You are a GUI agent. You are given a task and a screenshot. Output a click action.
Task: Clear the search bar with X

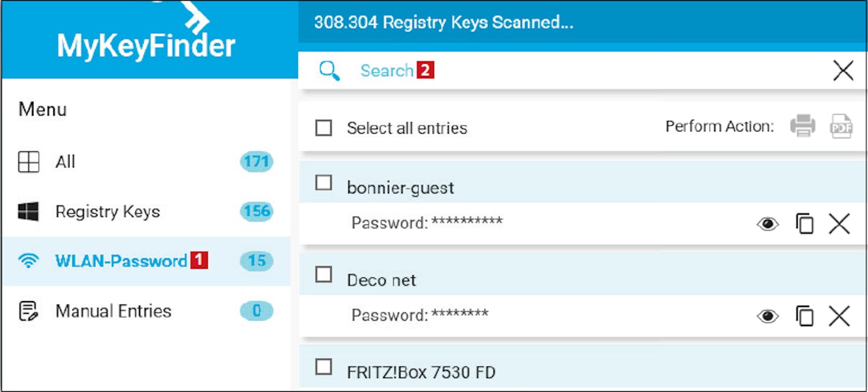coord(843,71)
